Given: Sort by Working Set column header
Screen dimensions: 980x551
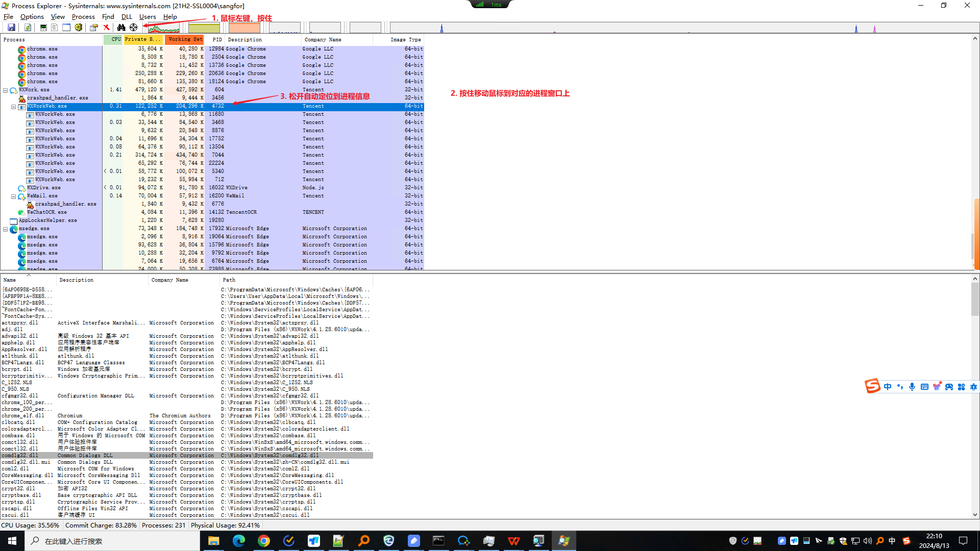Looking at the screenshot, I should coord(185,39).
